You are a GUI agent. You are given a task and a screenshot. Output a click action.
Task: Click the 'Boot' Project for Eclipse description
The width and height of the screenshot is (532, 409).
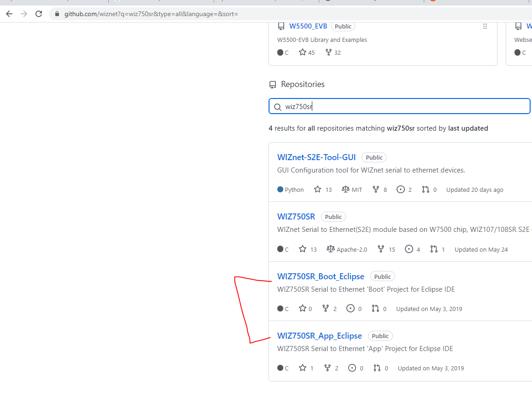tap(366, 289)
